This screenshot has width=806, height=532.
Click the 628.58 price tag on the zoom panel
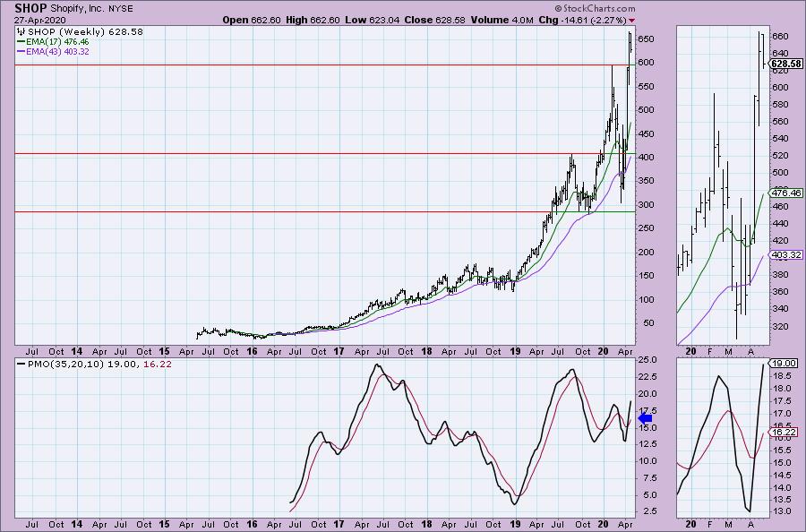coord(786,64)
